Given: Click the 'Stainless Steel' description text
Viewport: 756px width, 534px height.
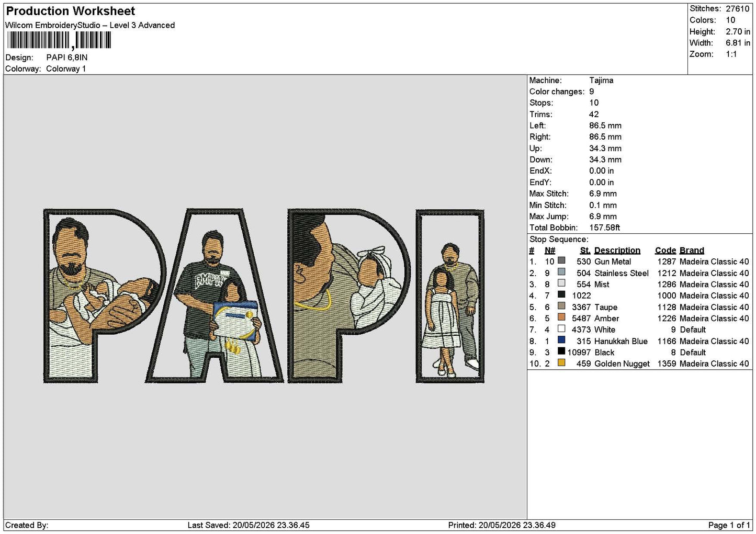Looking at the screenshot, I should click(x=622, y=273).
